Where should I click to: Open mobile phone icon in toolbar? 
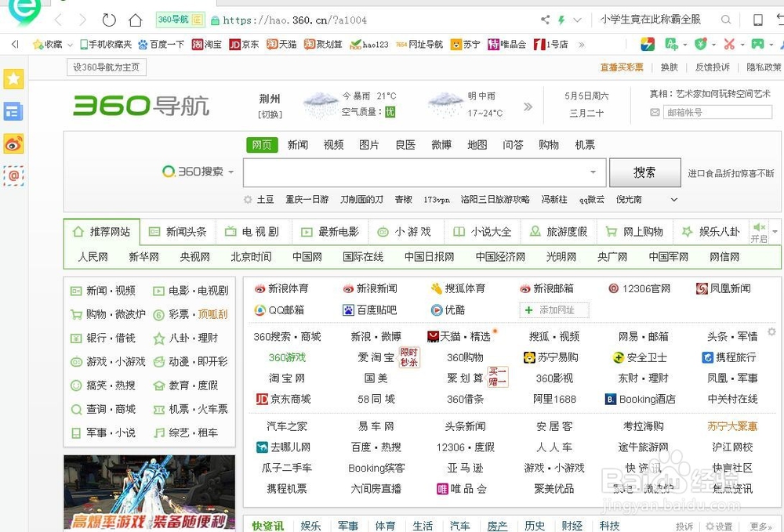pos(758,20)
